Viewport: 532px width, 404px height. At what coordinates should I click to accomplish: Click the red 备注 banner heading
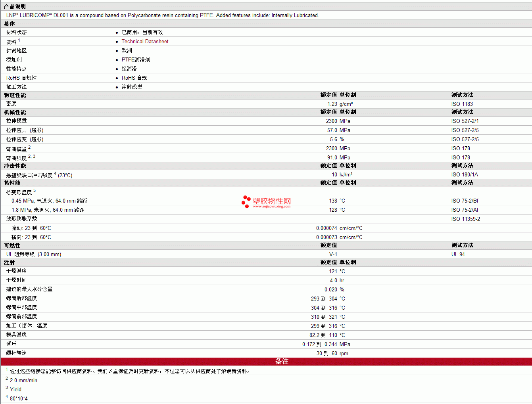[282, 362]
